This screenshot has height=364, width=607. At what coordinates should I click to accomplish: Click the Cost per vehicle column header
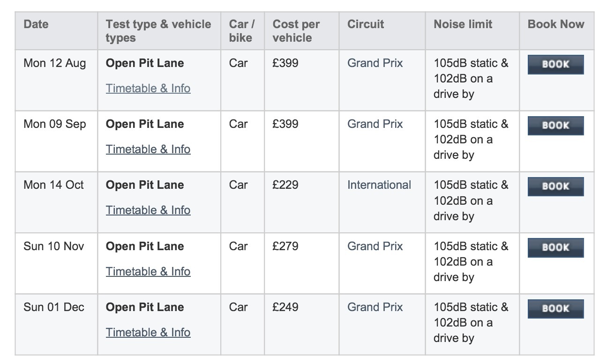pos(296,31)
